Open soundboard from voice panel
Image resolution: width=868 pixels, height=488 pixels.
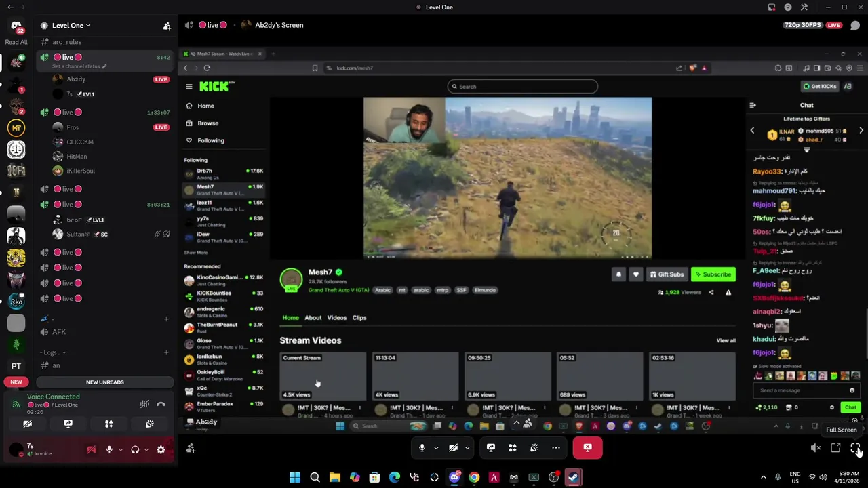149,424
